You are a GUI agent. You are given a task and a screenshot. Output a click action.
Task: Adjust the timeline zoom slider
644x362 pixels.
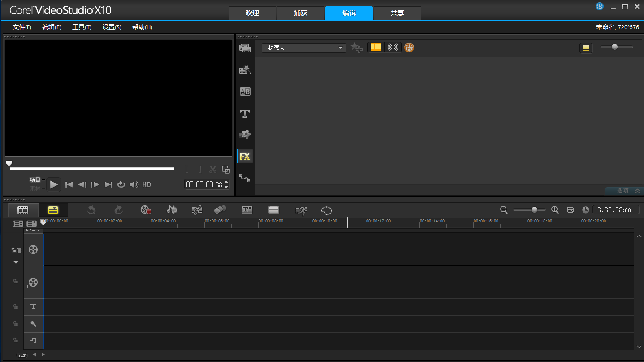click(530, 209)
